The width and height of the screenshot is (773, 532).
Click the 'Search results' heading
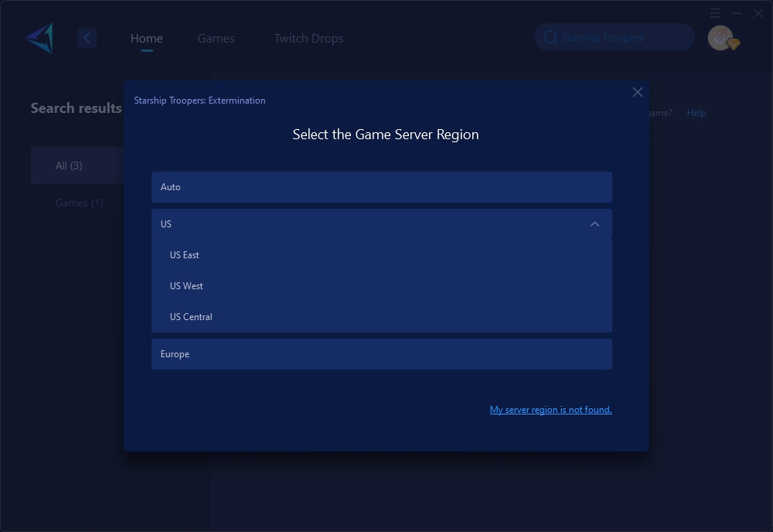tap(76, 108)
